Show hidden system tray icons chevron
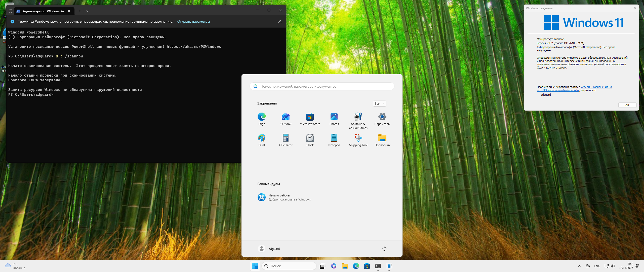This screenshot has width=644, height=272. 579,266
